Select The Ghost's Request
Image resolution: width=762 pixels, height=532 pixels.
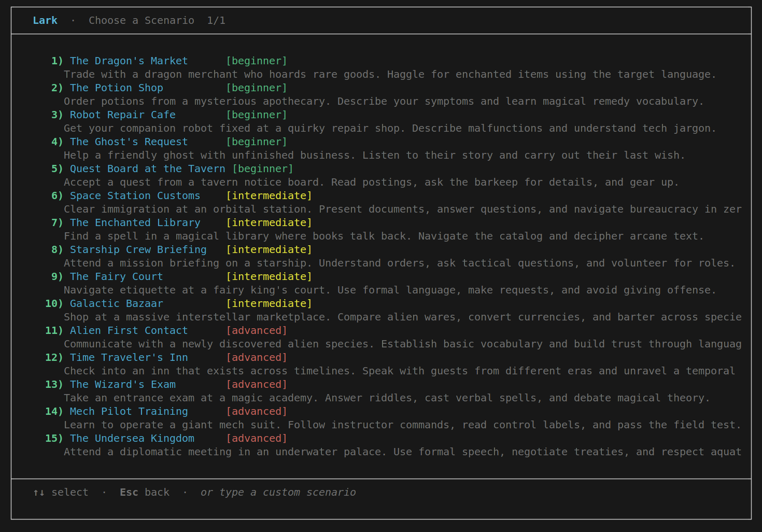click(129, 142)
